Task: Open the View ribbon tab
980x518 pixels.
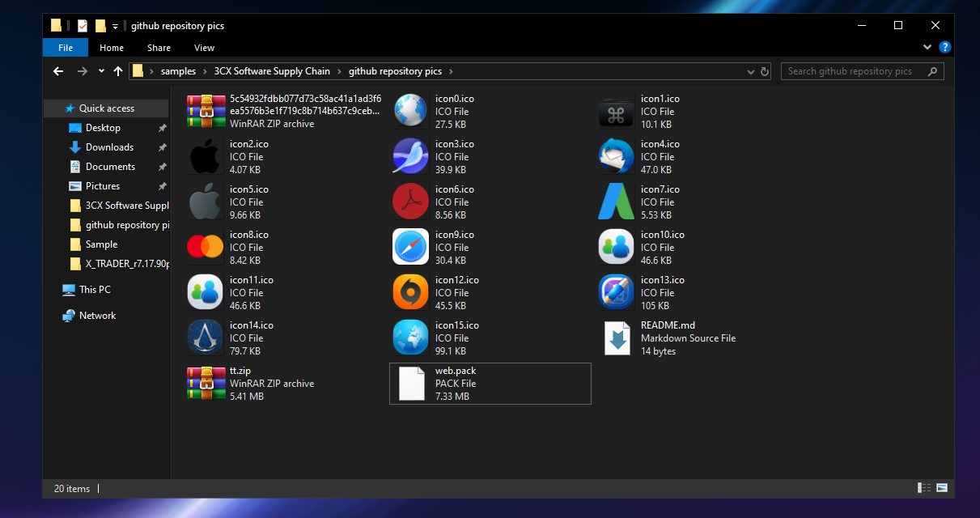Action: tap(205, 48)
